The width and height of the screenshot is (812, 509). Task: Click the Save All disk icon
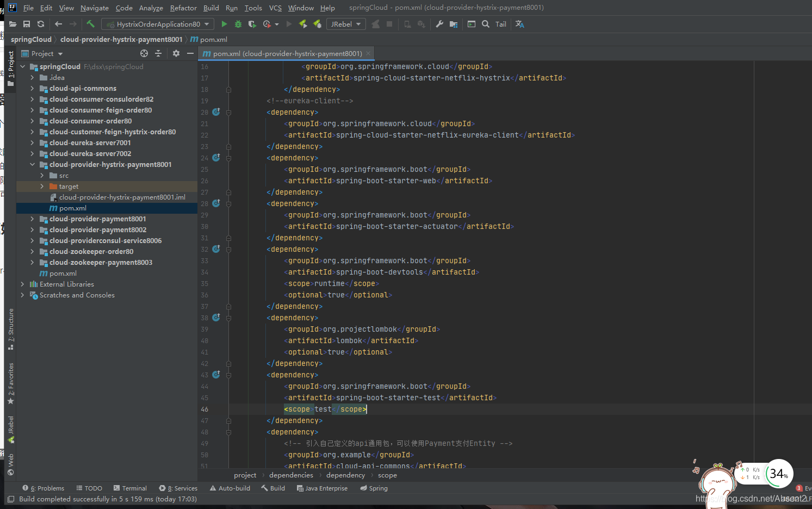(27, 24)
